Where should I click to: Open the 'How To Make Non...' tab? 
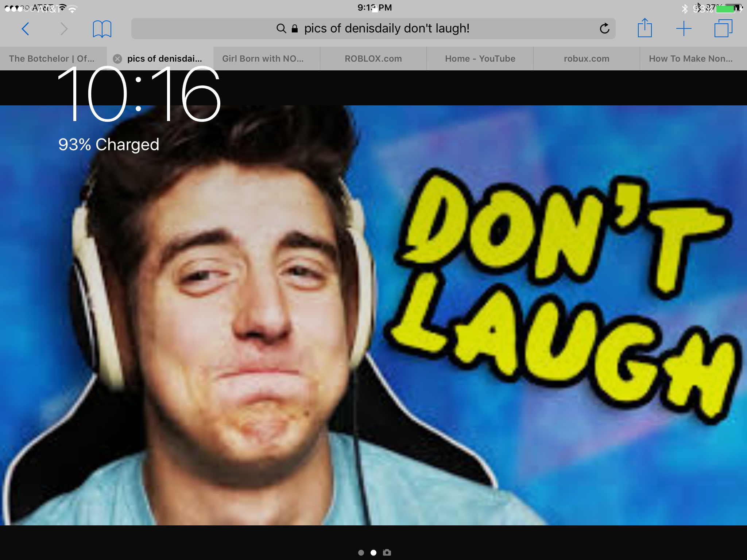pos(693,59)
